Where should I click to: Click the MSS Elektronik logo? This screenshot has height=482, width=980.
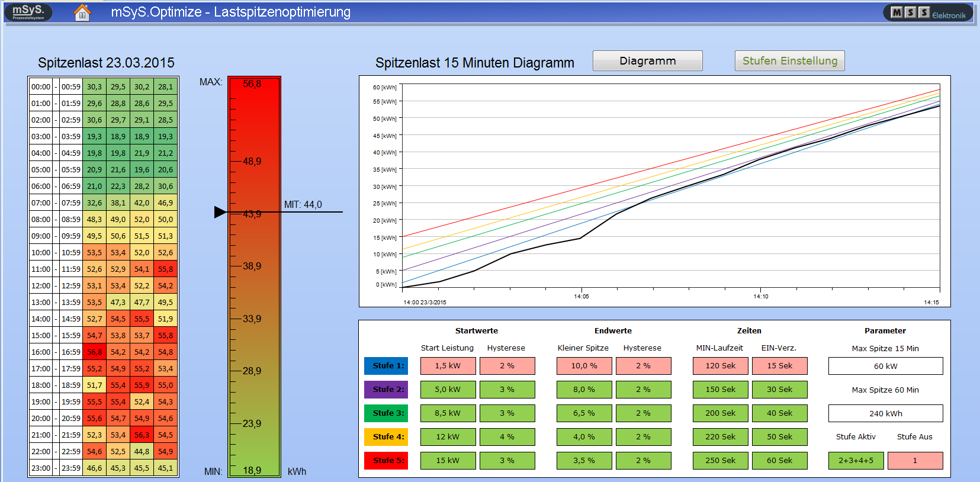[x=927, y=13]
